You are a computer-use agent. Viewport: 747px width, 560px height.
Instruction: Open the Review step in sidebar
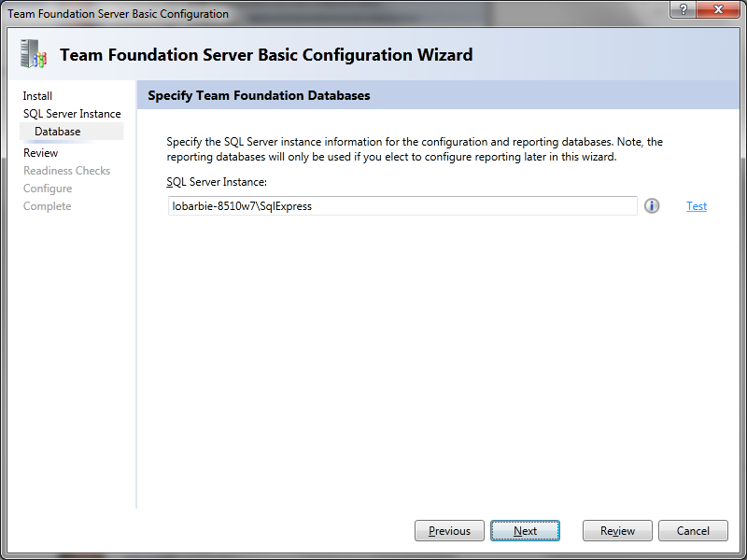(40, 153)
